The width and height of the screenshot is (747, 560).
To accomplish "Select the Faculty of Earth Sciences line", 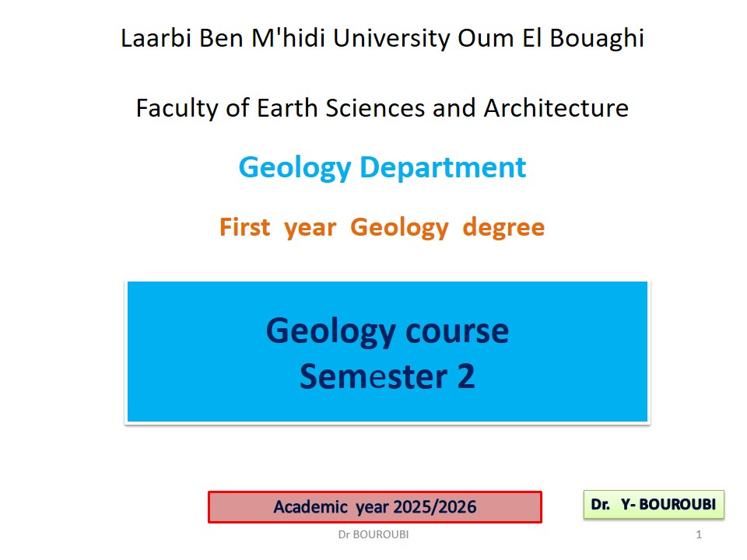I will pos(382,107).
